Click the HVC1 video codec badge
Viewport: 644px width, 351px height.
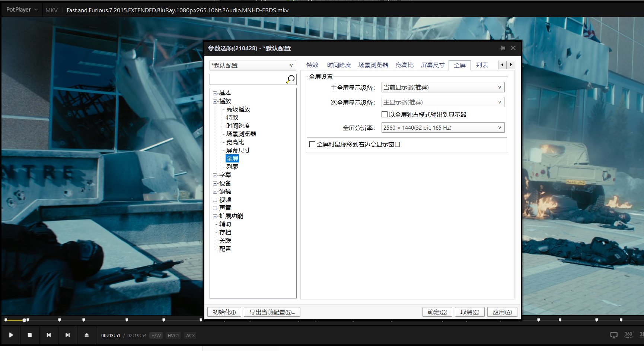[x=173, y=335]
